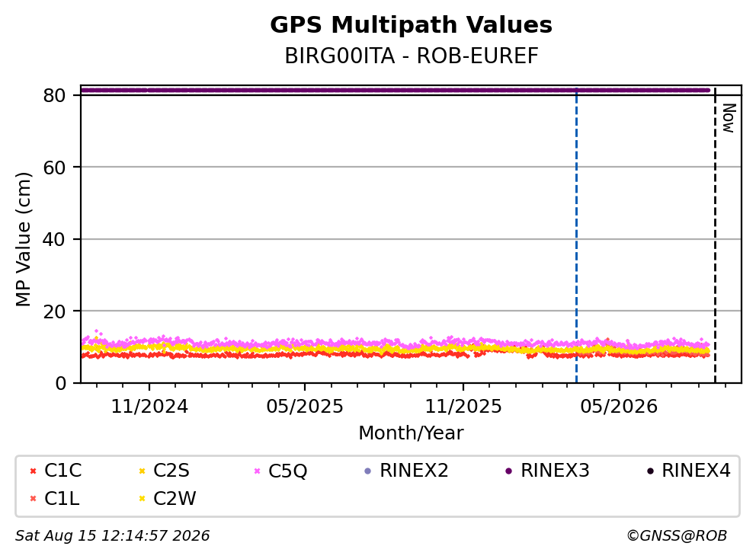
Task: Select the C5Q legend label
Action: [x=288, y=471]
